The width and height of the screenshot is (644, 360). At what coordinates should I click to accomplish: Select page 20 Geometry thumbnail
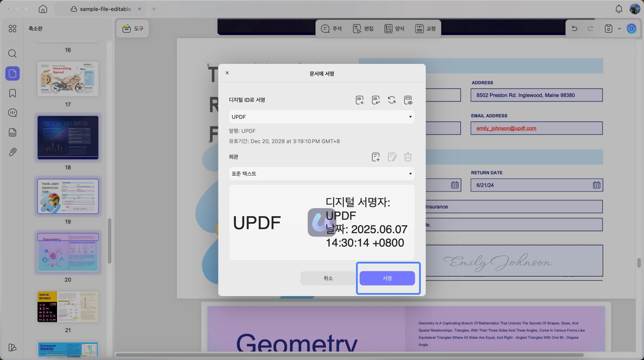point(68,252)
